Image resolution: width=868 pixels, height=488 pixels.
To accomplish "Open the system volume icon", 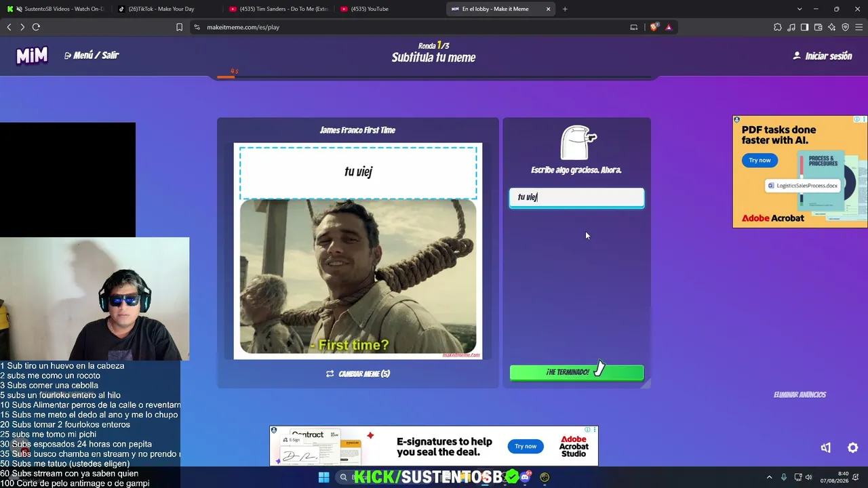I will (808, 477).
